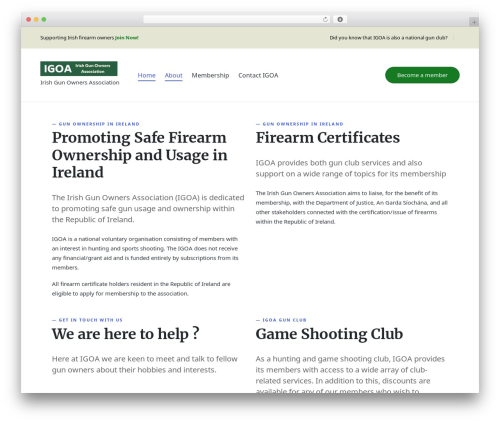This screenshot has height=423, width=500.
Task: Click the page reload icon
Action: pyautogui.click(x=325, y=20)
